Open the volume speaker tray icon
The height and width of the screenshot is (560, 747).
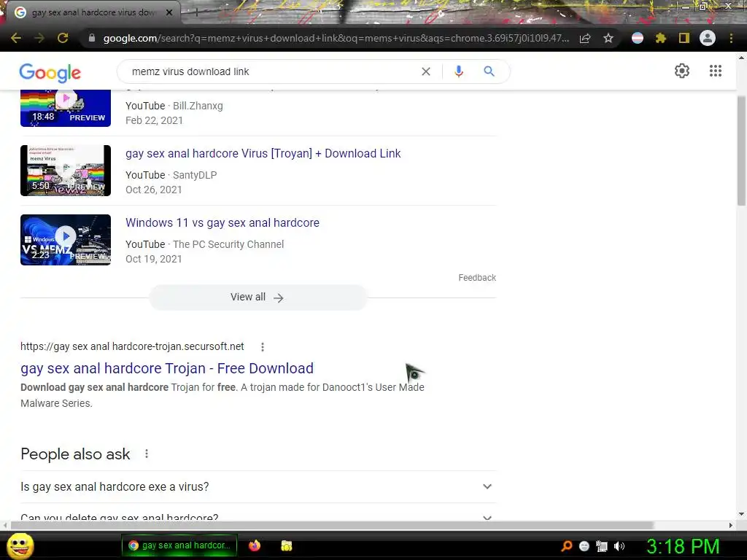[x=619, y=546]
